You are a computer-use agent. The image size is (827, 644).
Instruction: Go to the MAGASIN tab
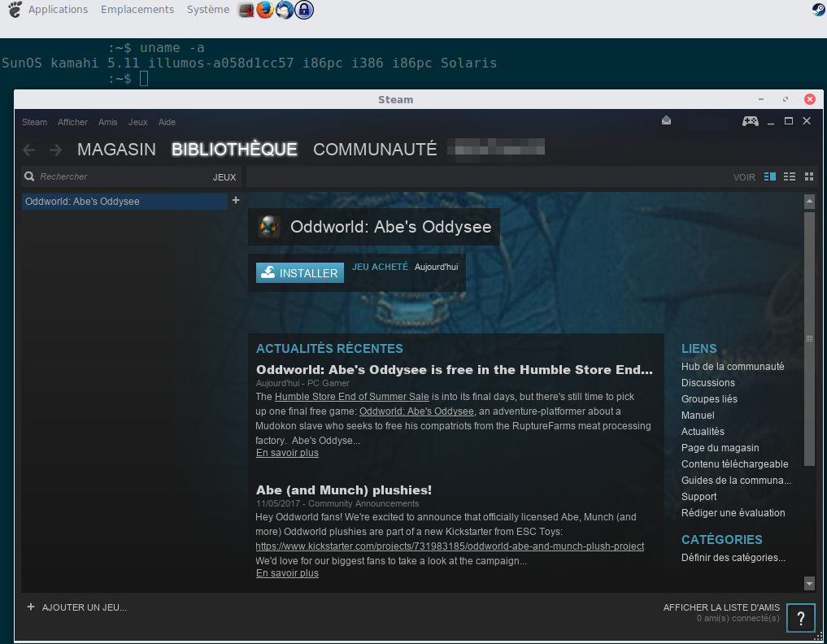[x=116, y=150]
